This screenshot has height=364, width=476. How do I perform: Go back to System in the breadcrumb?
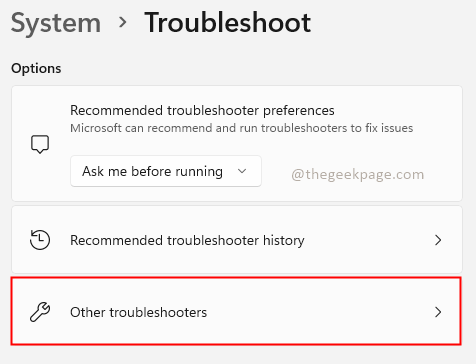pos(56,23)
